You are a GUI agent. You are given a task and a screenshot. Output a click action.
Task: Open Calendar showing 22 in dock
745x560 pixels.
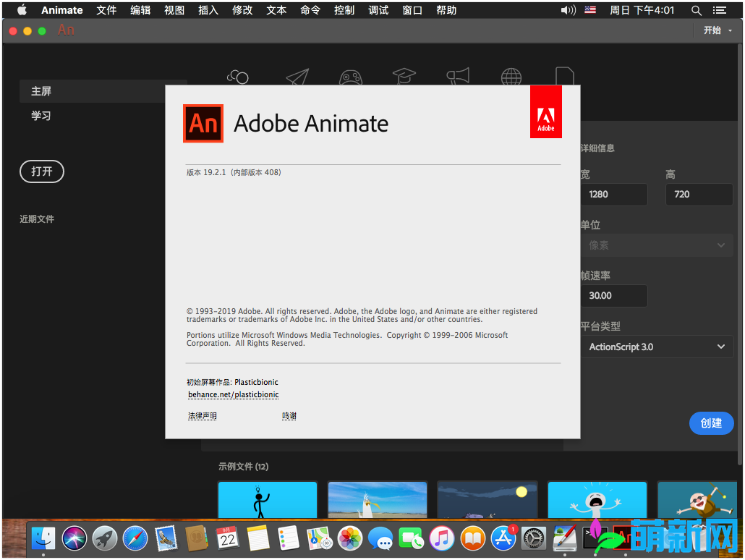(x=228, y=538)
